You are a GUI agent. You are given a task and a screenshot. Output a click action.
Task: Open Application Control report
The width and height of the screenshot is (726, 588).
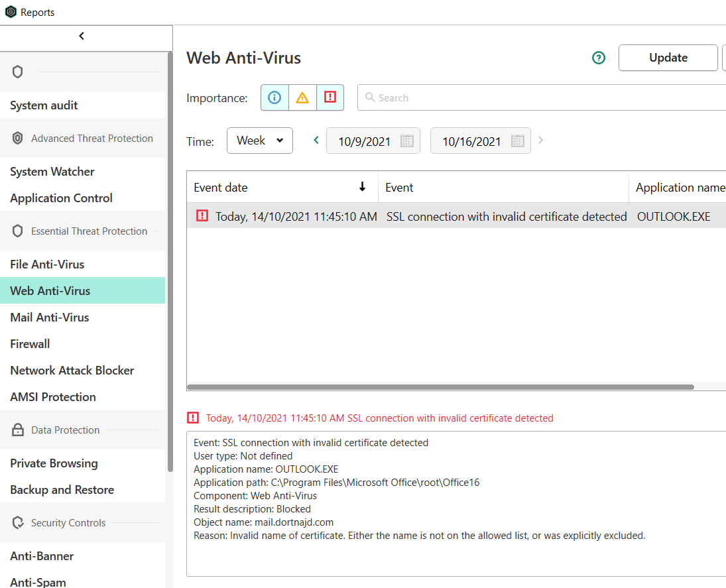point(82,198)
